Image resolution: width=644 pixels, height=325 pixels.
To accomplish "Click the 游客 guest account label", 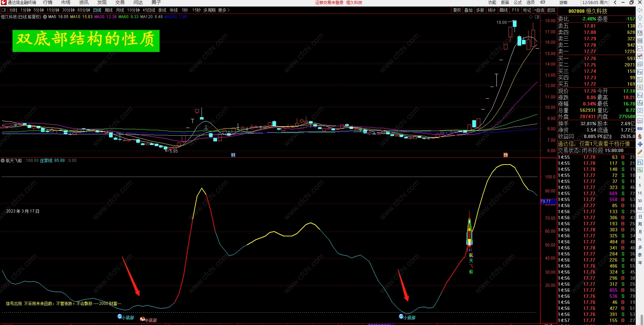I will click(x=563, y=3).
